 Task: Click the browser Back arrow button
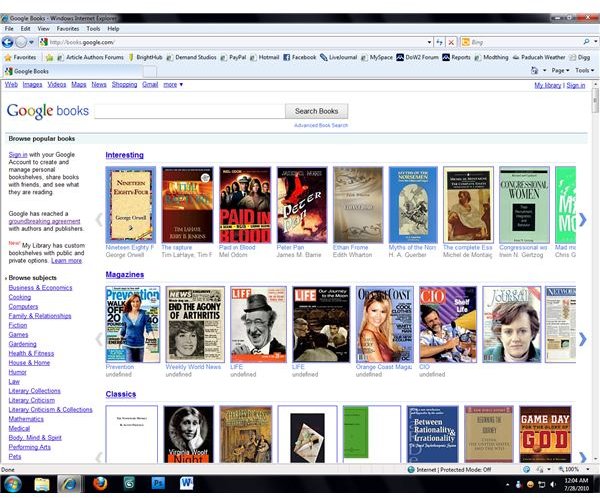8,42
